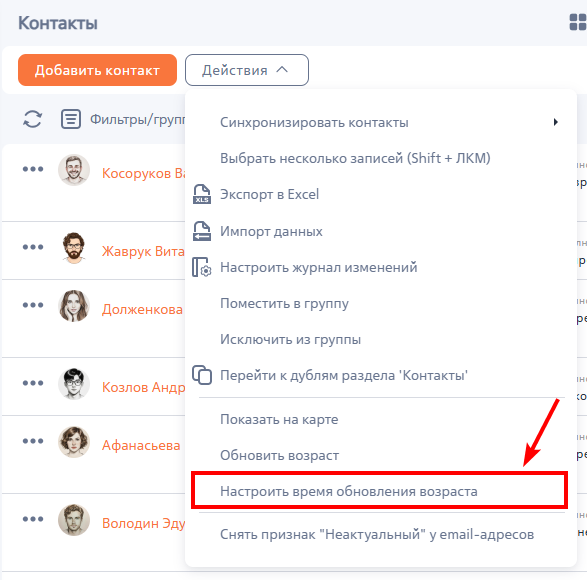
Task: Collapse the Действия dropdown
Action: pos(247,70)
